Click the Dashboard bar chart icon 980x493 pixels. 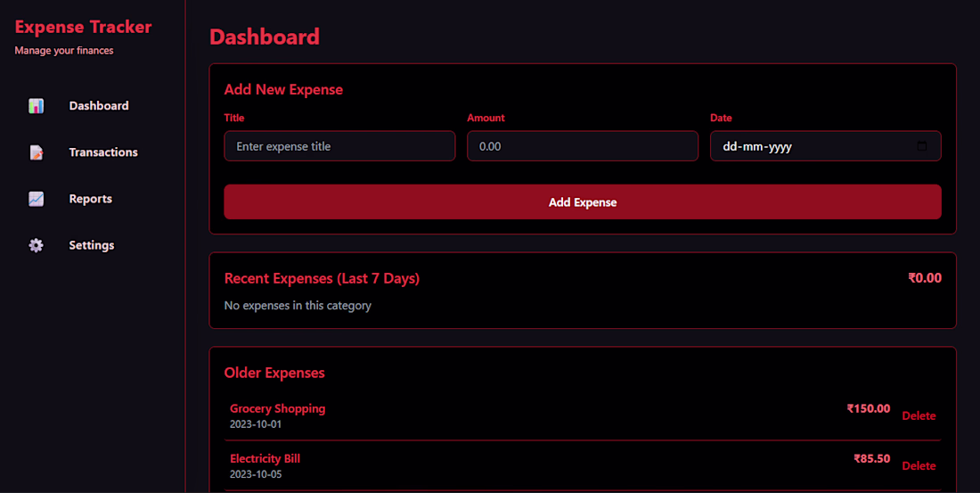[x=37, y=106]
